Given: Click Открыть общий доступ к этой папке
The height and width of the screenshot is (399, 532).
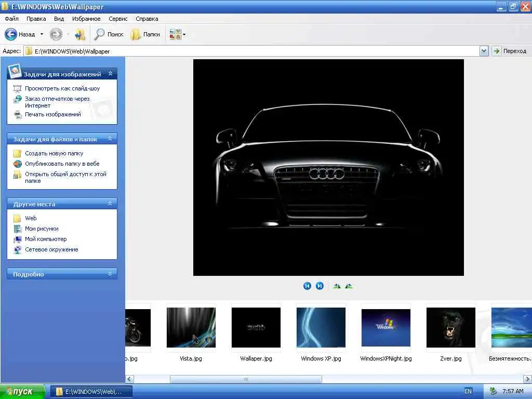Looking at the screenshot, I should tap(65, 178).
